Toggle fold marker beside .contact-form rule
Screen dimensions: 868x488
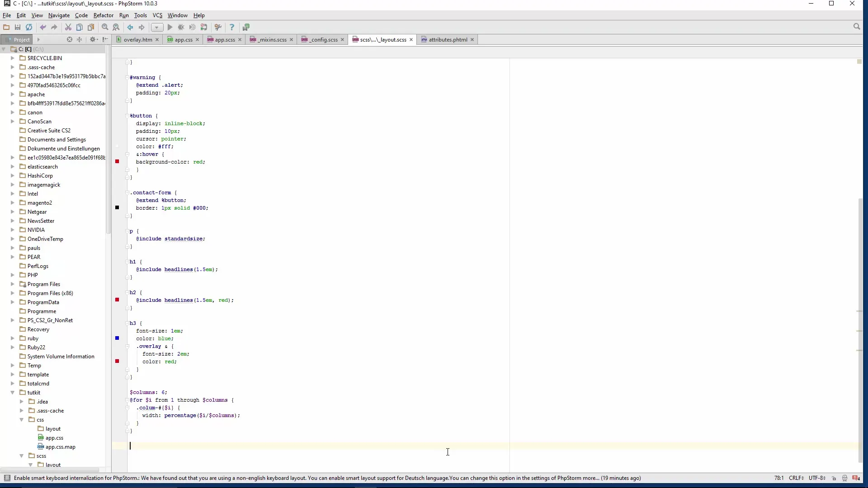click(x=127, y=193)
